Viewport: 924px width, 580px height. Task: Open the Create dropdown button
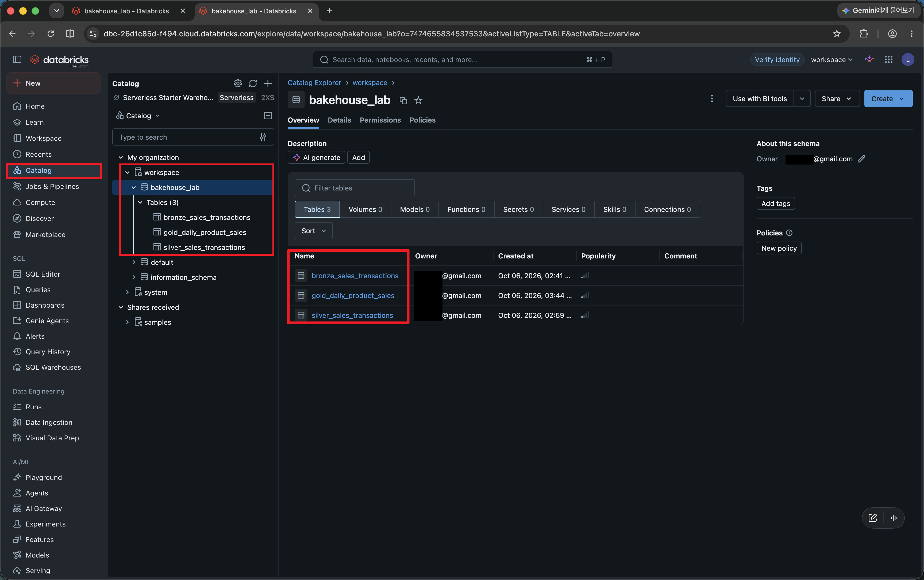tap(888, 99)
